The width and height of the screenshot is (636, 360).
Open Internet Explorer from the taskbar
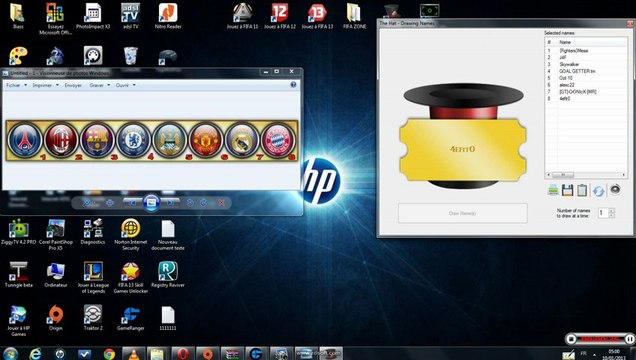[x=35, y=354]
